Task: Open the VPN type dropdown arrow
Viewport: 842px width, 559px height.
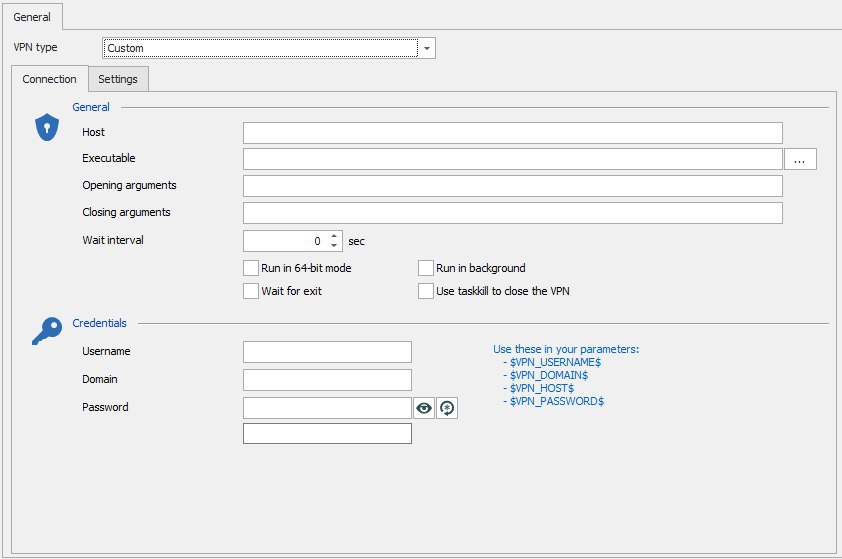Action: tap(427, 48)
